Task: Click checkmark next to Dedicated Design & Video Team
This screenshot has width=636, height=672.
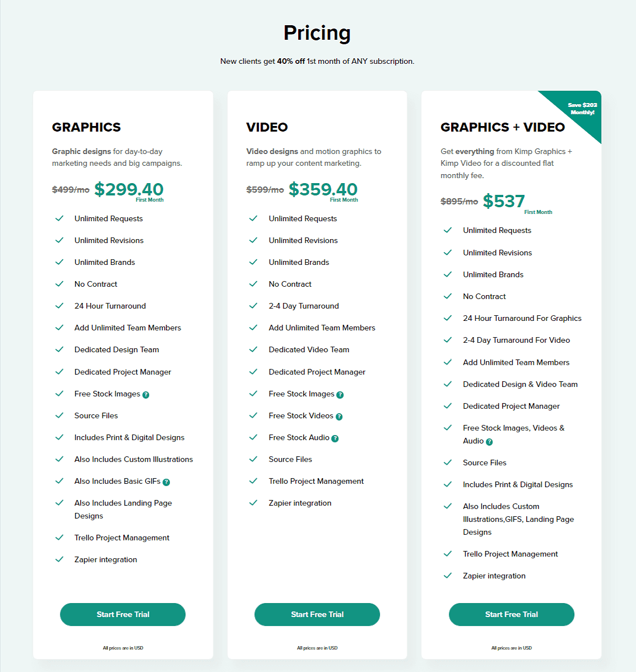Action: (448, 384)
